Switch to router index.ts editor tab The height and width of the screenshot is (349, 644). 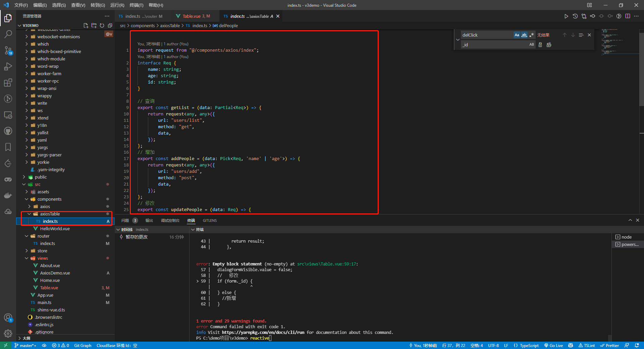click(x=143, y=16)
